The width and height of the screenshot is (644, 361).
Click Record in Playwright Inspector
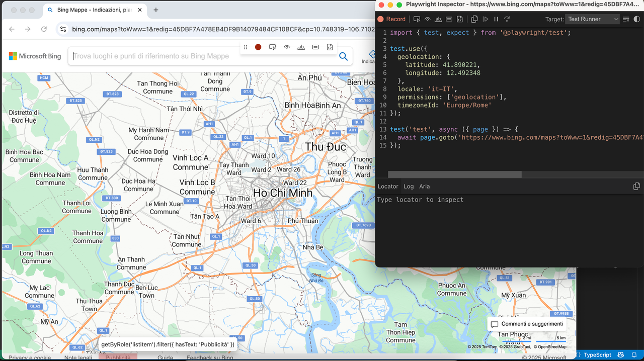coord(392,19)
